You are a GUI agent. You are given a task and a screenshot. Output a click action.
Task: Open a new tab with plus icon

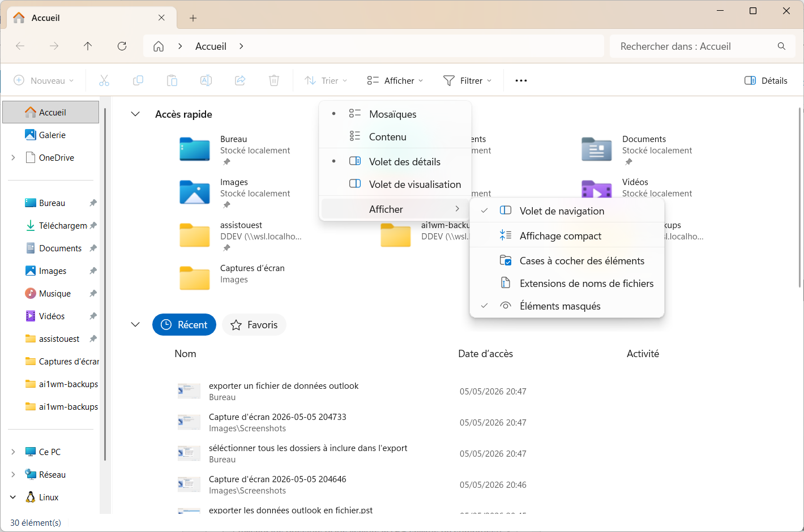pyautogui.click(x=193, y=18)
